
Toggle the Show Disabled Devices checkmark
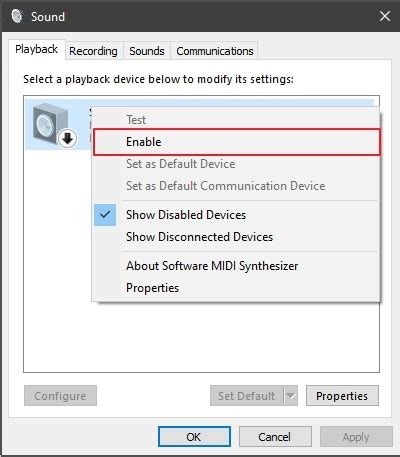(x=105, y=215)
